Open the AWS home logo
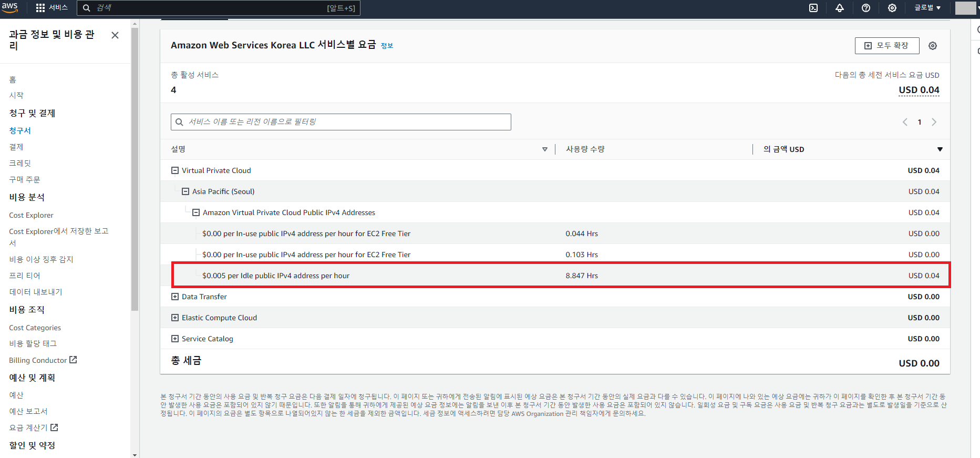Screen dimensions: 980x458 9,7
